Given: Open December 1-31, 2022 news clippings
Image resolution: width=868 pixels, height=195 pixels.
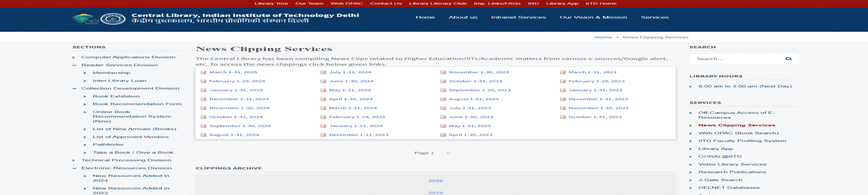Looking at the screenshot, I should [x=598, y=99].
